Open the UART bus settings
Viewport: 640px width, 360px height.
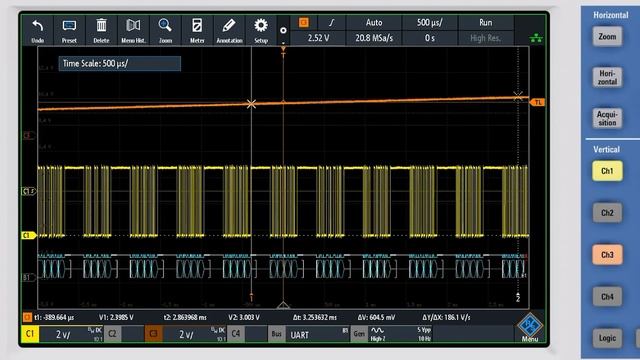pos(318,334)
